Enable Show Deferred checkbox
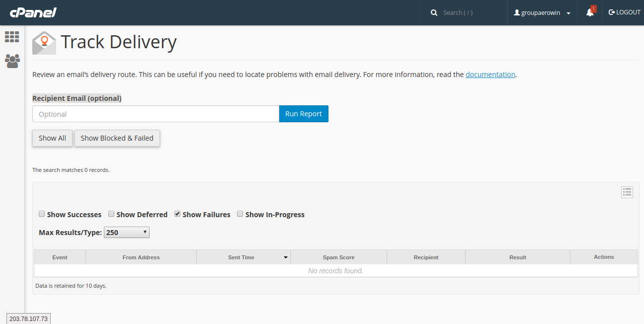Screen dimensions: 644x324 pos(111,214)
